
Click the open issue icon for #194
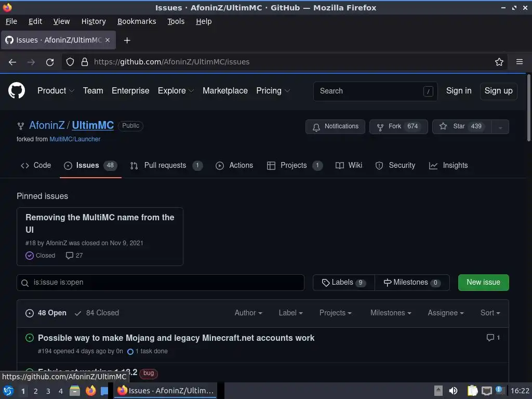30,338
